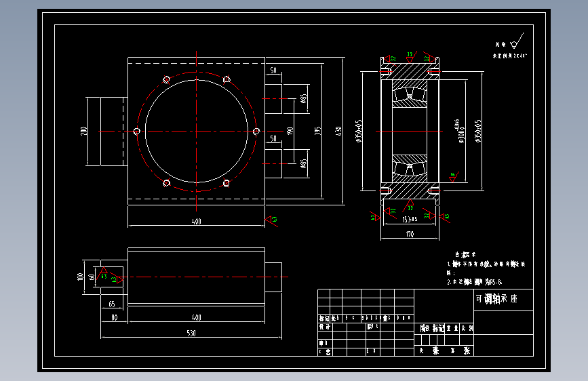Screen dimensions: 588x381
Task: Select the 65 dimension value
Action: click(x=112, y=304)
